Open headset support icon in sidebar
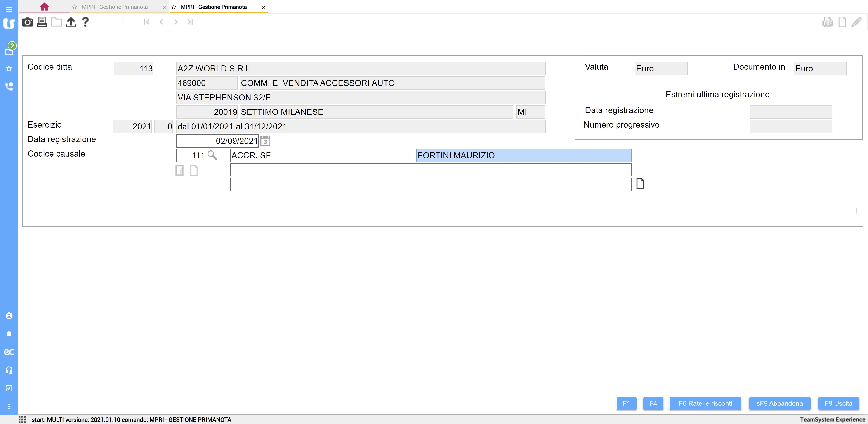 tap(9, 370)
